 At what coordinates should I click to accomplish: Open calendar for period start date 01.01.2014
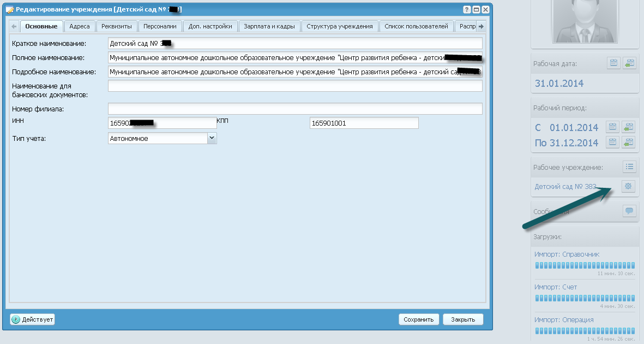pyautogui.click(x=613, y=127)
